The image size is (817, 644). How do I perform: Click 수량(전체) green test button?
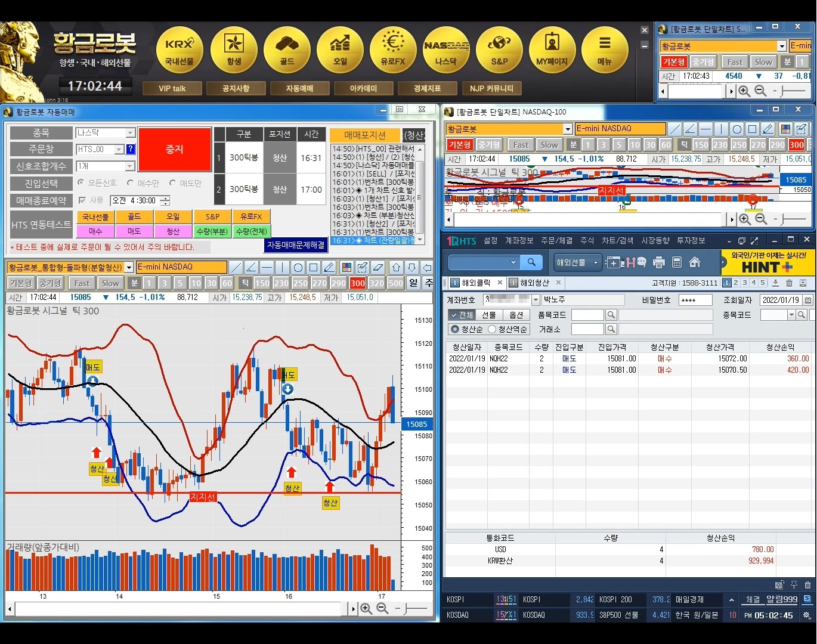coord(251,231)
